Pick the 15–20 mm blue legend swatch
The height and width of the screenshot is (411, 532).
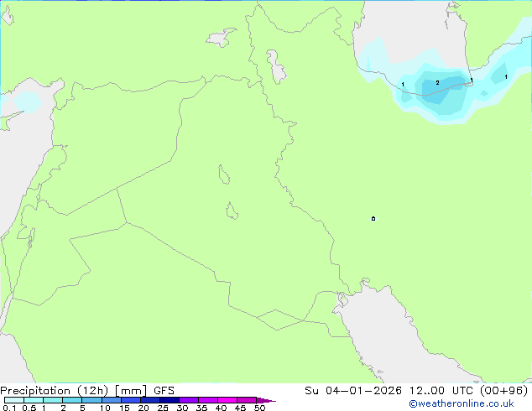[x=130, y=400]
